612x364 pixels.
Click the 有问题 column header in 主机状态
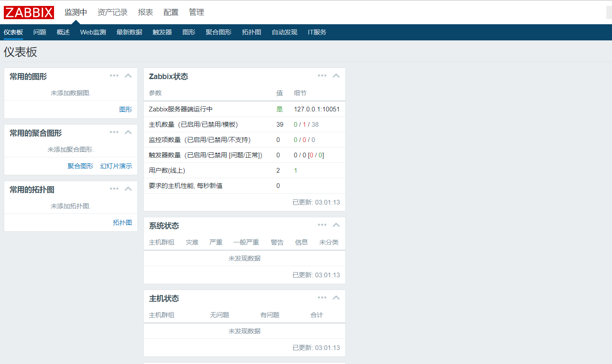[x=270, y=315]
